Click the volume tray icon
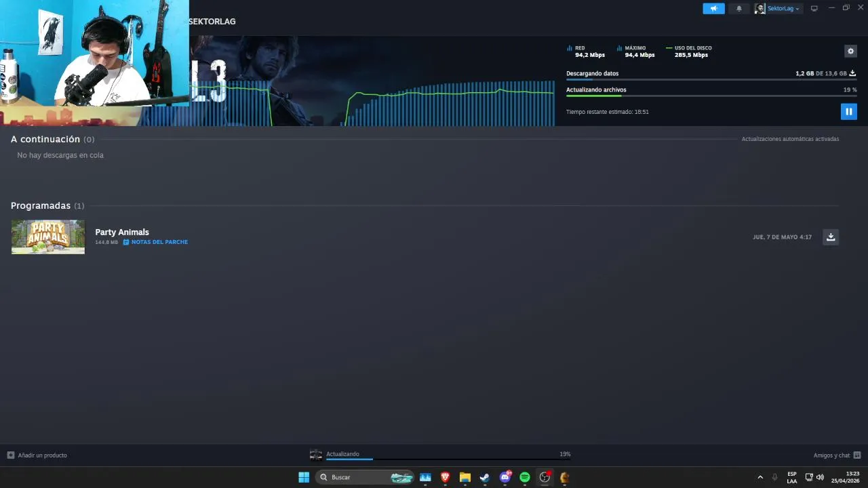This screenshot has height=488, width=868. point(821,477)
